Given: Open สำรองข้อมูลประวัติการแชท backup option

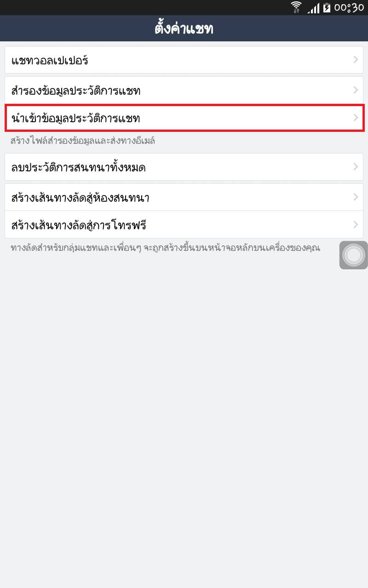Looking at the screenshot, I should pyautogui.click(x=184, y=90).
